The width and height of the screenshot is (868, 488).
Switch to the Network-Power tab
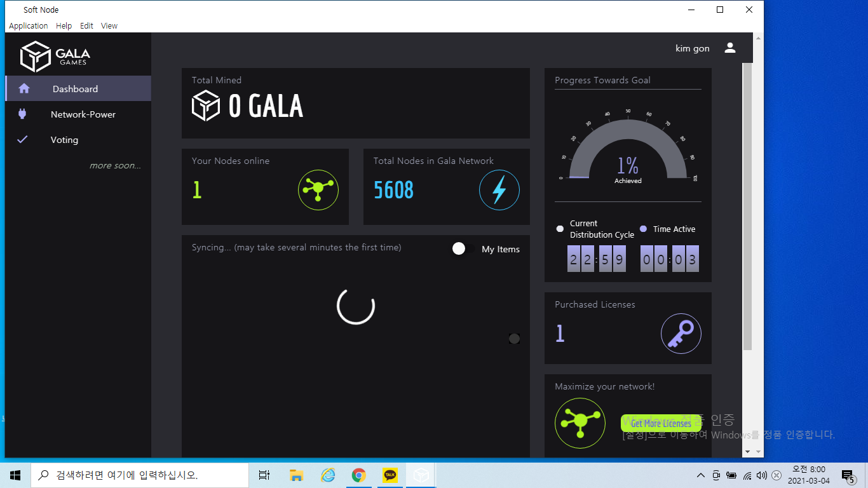click(78, 114)
